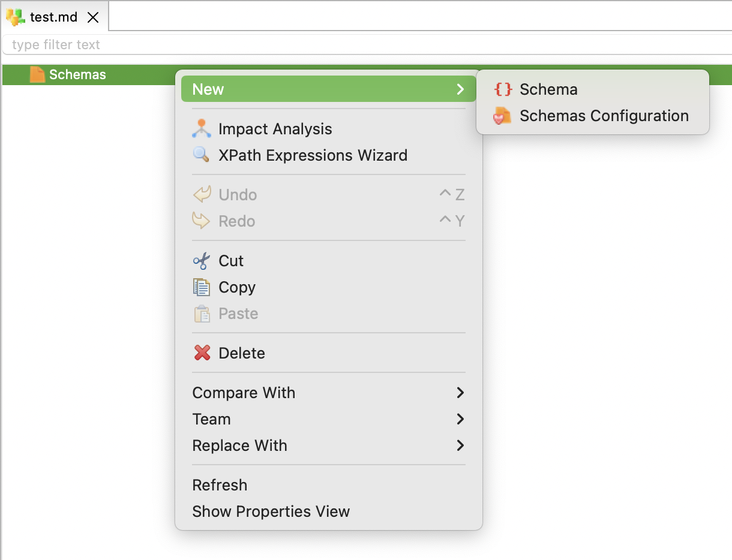The height and width of the screenshot is (560, 732).
Task: Click the Schemas Configuration icon in the submenu
Action: coord(503,116)
